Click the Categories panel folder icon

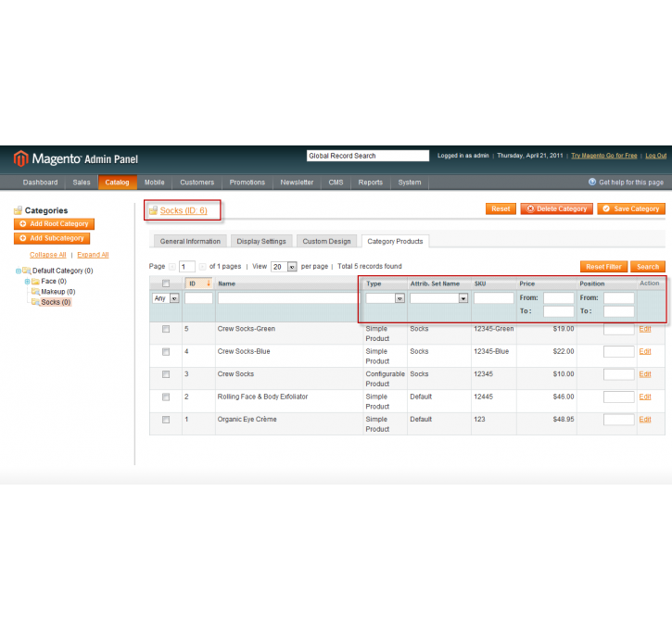tap(18, 210)
